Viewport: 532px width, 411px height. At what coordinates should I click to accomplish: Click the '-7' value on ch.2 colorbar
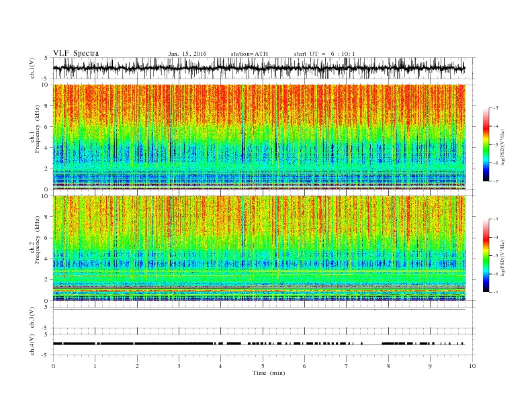point(496,292)
